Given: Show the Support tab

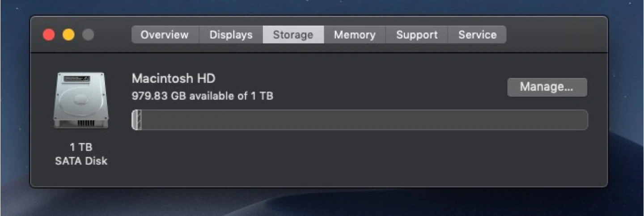Looking at the screenshot, I should coord(417,35).
